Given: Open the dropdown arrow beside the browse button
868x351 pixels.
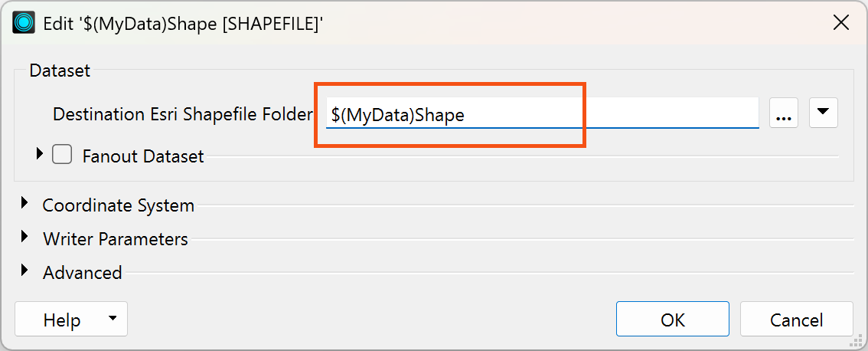Looking at the screenshot, I should 823,113.
